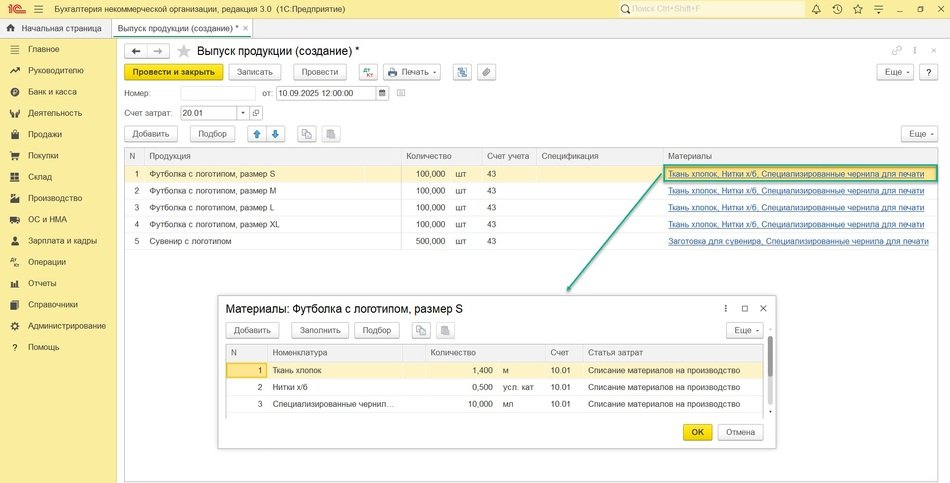Expand the Счет затрат dropdown arrow
Image resolution: width=950 pixels, height=483 pixels.
(x=242, y=113)
